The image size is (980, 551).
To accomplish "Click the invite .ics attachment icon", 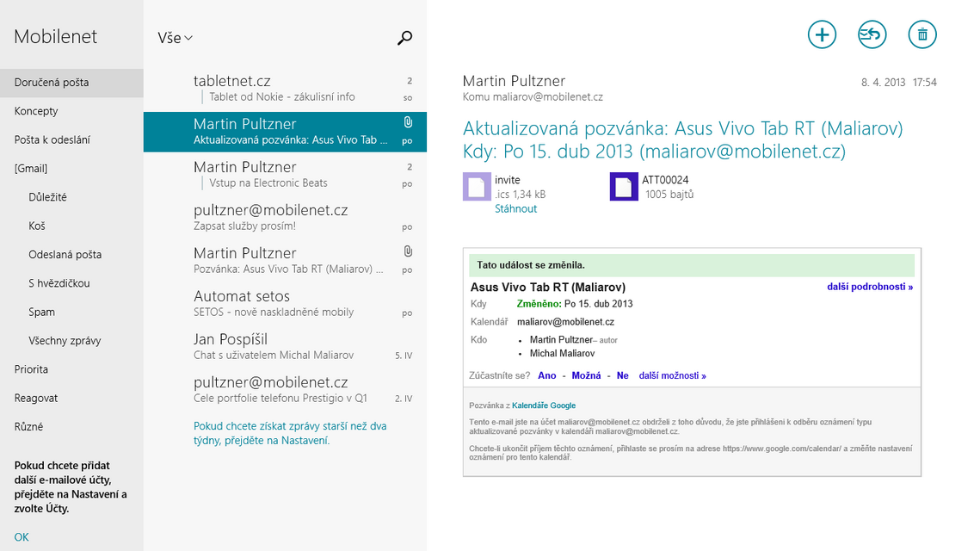I will pos(477,187).
